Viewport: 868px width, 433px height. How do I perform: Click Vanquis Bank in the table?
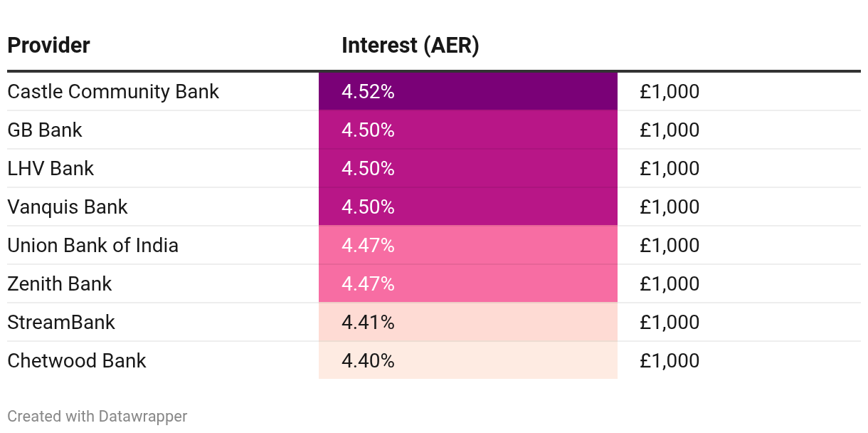68,207
